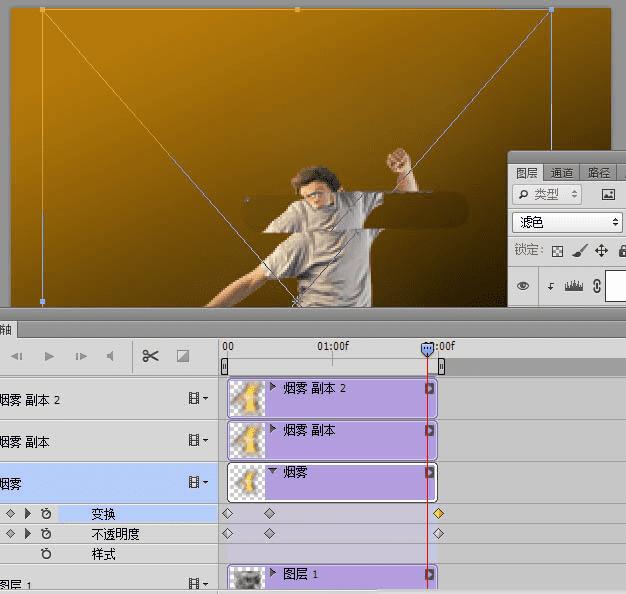Screen dimensions: 626x594
Task: Click the filmstrip menu icon for 烟雾 副本
Action: coord(196,441)
